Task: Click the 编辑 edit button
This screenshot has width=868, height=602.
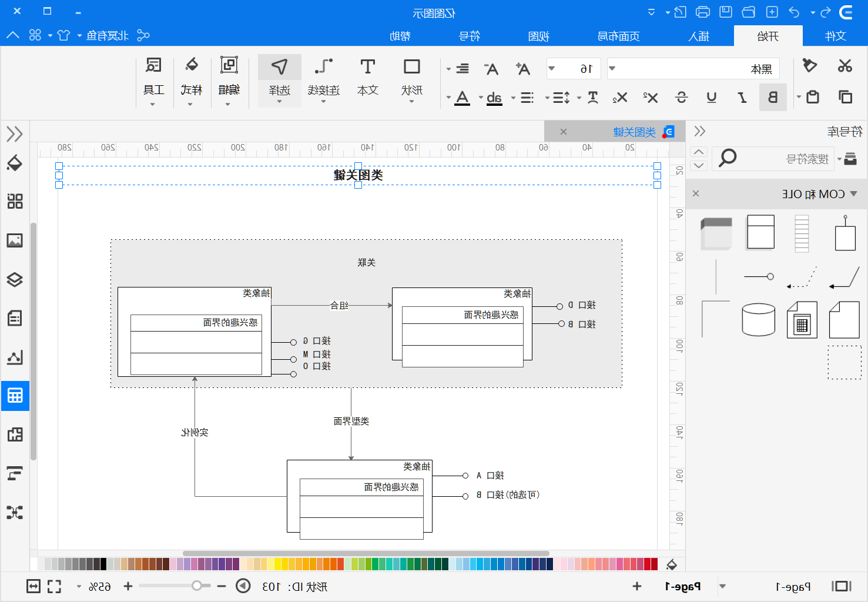Action: (x=229, y=80)
